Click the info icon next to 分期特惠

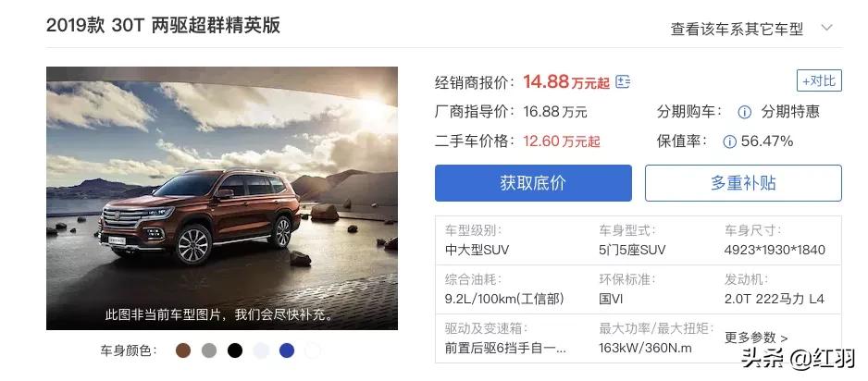coord(745,112)
